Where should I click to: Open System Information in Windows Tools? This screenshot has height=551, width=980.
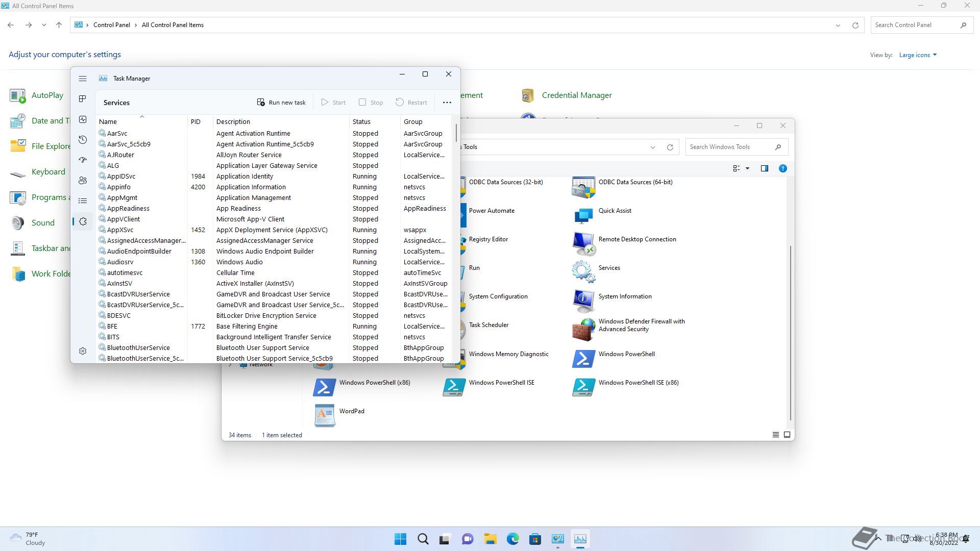point(612,300)
